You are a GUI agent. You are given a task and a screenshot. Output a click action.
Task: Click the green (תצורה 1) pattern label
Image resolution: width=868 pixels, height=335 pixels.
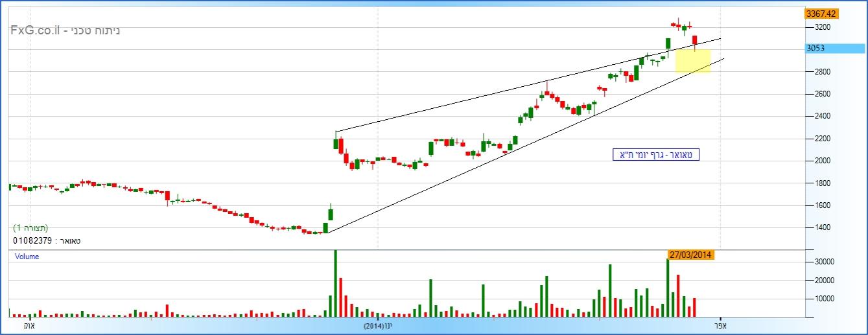click(30, 228)
